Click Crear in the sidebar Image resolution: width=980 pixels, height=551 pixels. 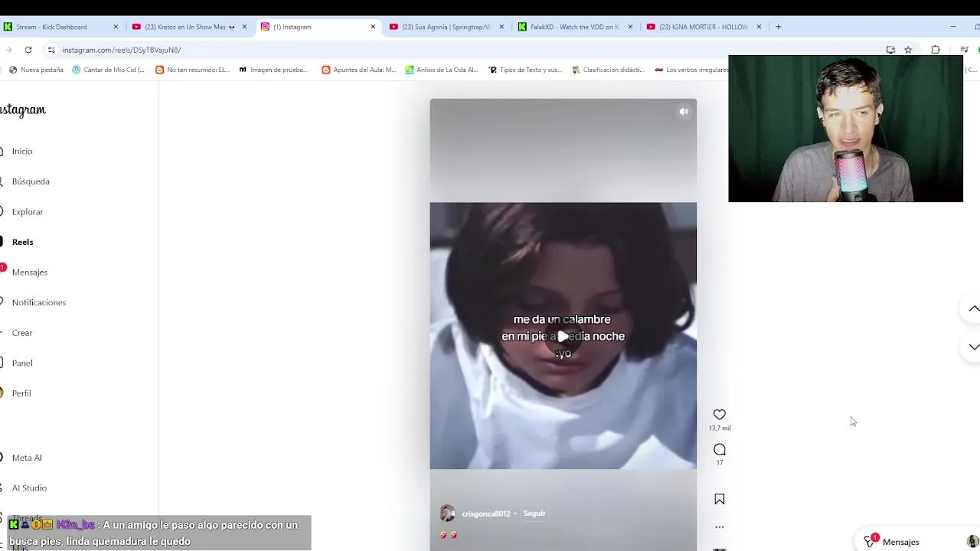(x=22, y=333)
